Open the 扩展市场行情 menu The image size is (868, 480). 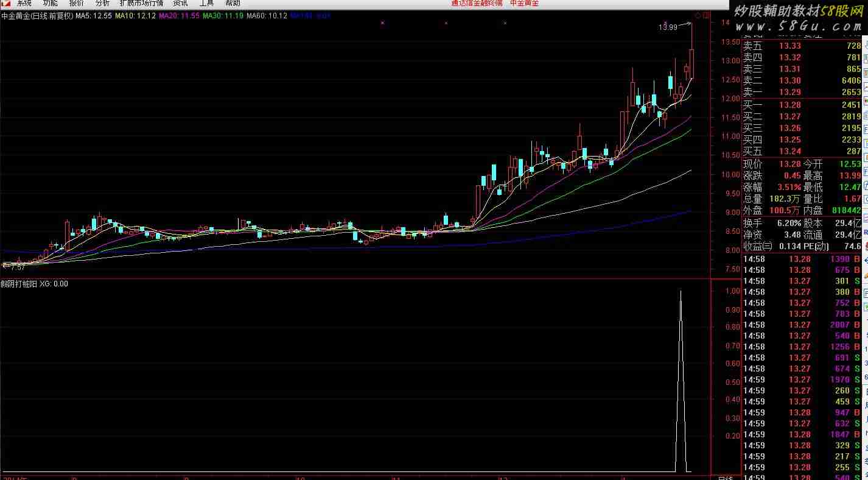coord(141,3)
